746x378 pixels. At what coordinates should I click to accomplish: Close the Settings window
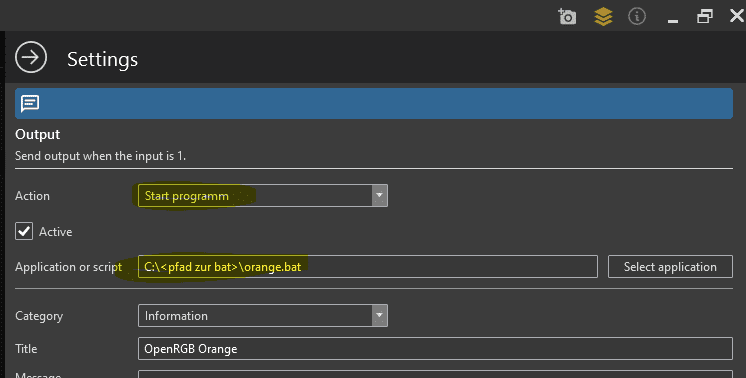tap(737, 16)
